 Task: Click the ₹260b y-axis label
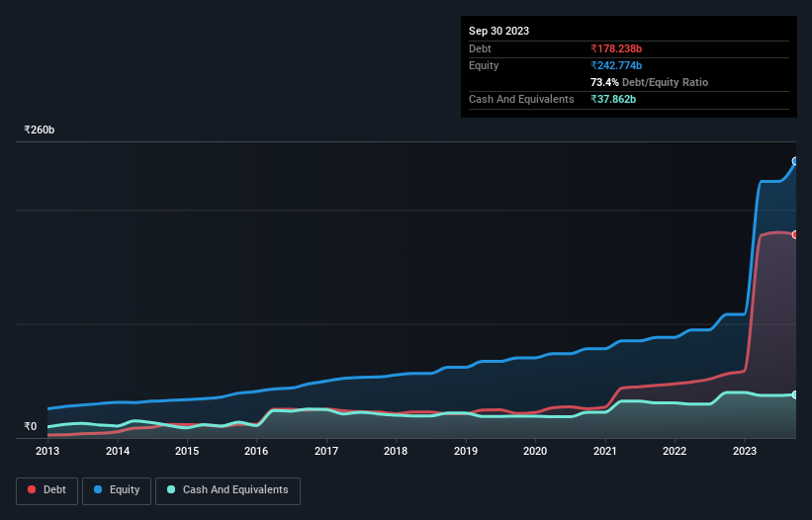point(40,130)
